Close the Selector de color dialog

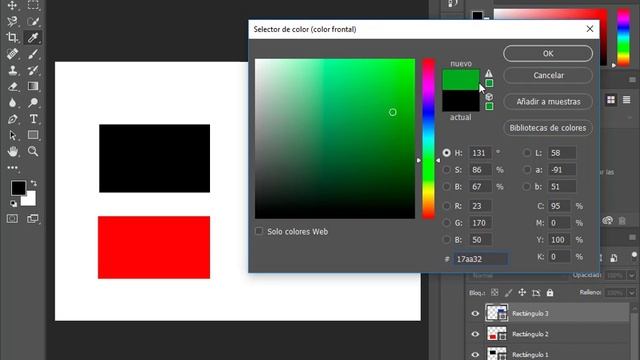click(590, 29)
